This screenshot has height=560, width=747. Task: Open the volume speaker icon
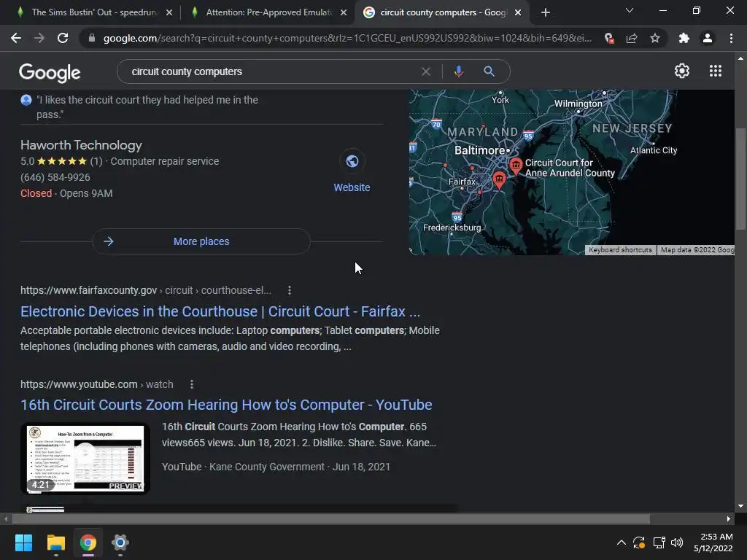coord(676,542)
